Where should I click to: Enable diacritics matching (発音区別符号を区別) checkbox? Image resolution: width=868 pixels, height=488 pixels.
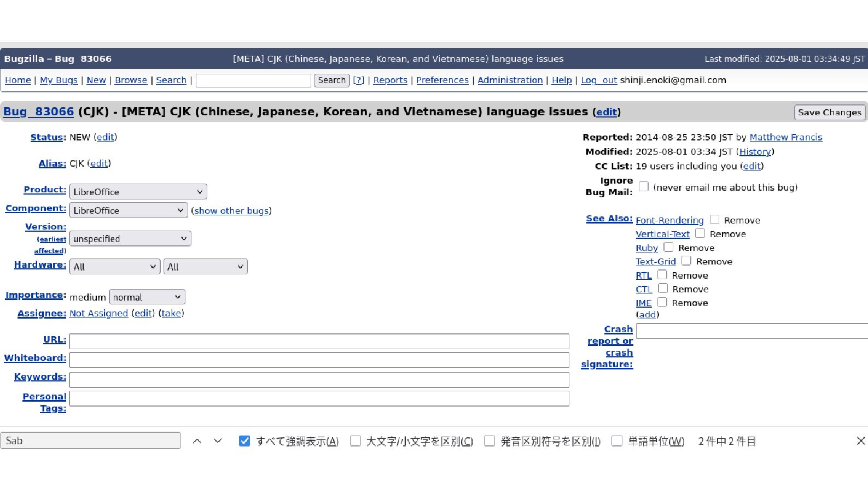click(x=490, y=441)
